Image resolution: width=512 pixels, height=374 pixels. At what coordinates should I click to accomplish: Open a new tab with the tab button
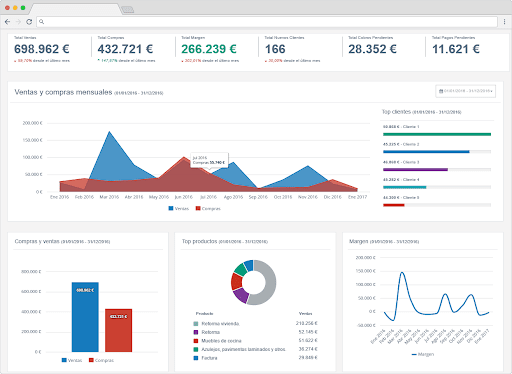127,9
